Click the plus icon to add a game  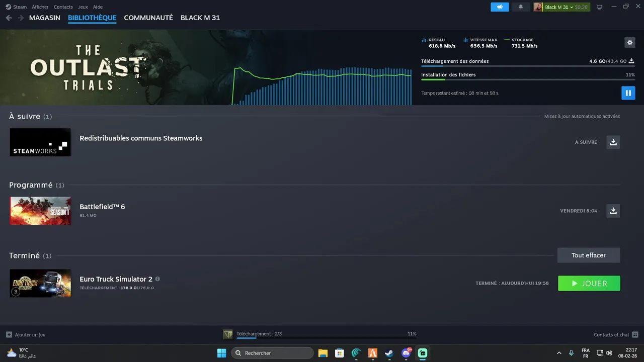pos(9,335)
